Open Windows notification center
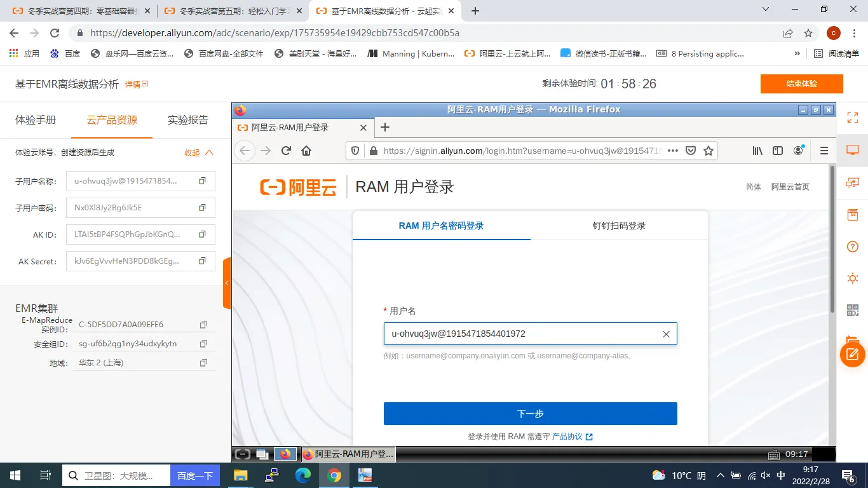This screenshot has width=868, height=488. (848, 475)
